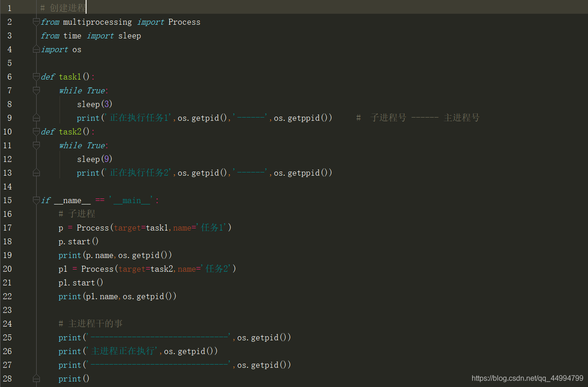This screenshot has height=387, width=588.
Task: Click 'os.getppid()' on line 9
Action: tap(303, 118)
